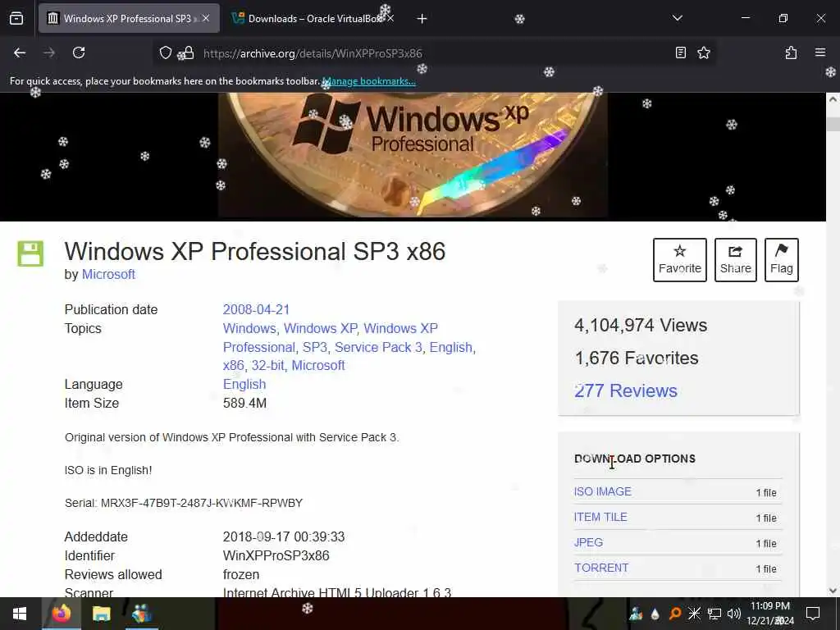Click the serial key text line
840x630 pixels.
(x=184, y=503)
